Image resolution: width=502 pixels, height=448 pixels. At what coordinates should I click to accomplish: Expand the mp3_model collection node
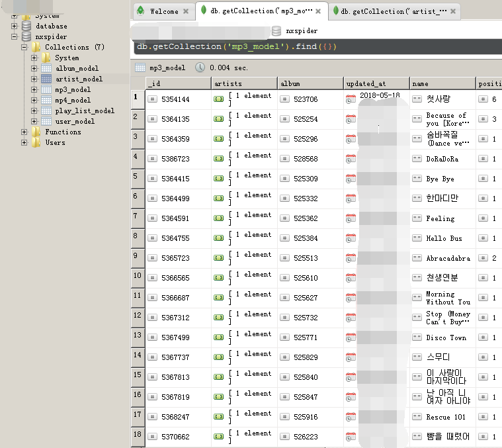[x=34, y=89]
